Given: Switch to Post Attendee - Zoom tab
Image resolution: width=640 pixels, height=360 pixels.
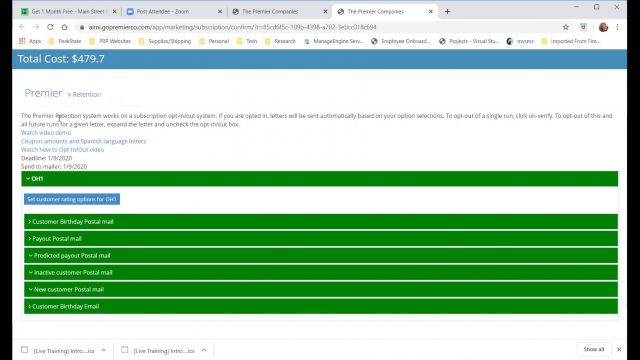Looking at the screenshot, I should click(173, 11).
